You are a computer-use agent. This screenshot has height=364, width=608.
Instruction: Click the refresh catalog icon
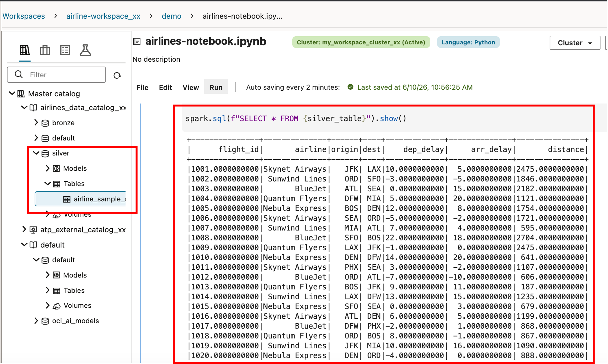(x=117, y=75)
